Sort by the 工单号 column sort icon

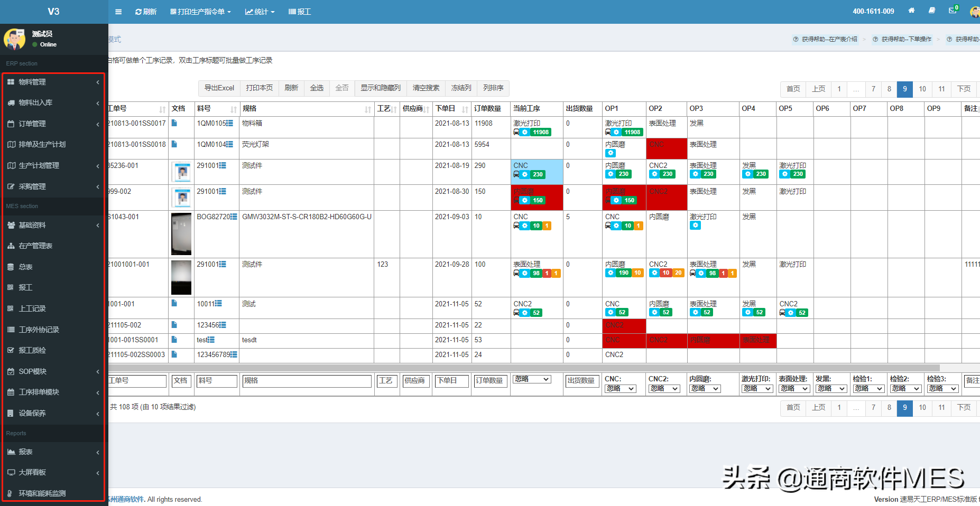point(162,109)
